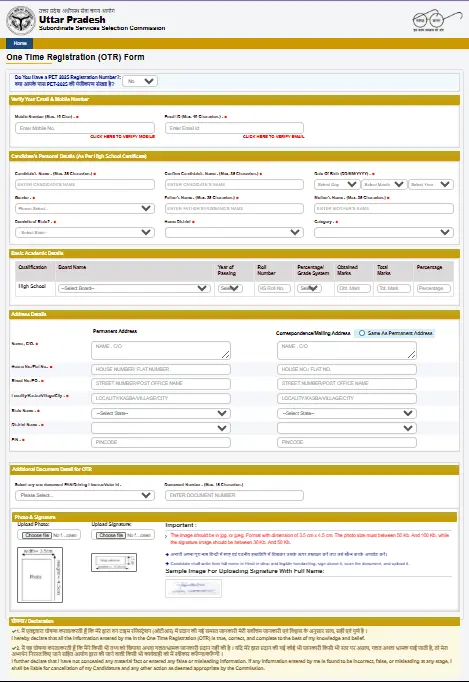Open the Correspondence Address Select State dropdown
Viewport: 469px width, 682px height.
347,413
